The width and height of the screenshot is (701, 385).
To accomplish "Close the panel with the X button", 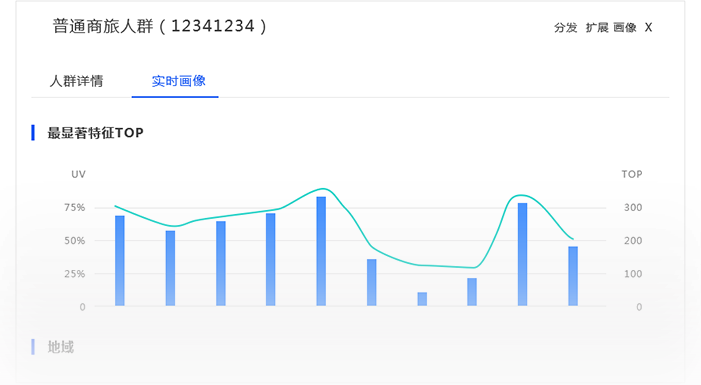I will click(648, 28).
